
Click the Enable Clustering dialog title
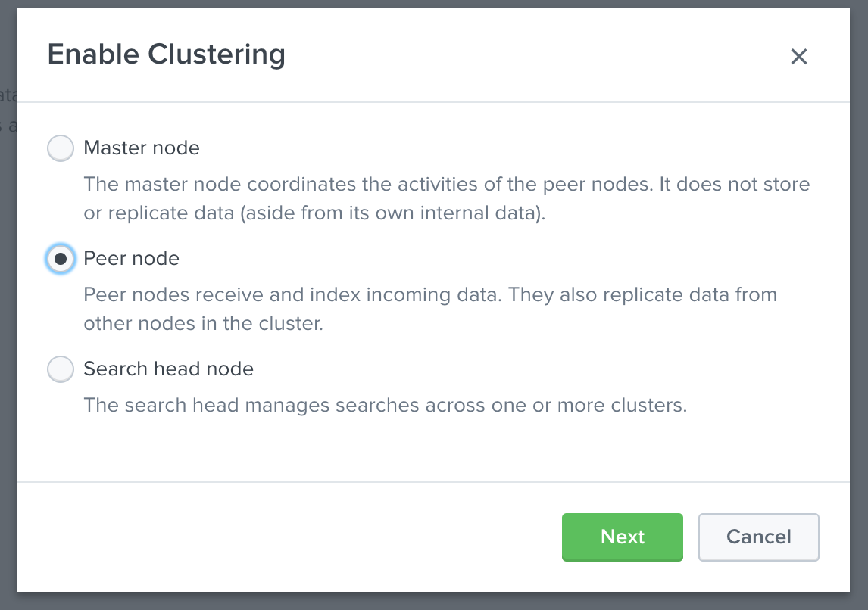(x=167, y=54)
